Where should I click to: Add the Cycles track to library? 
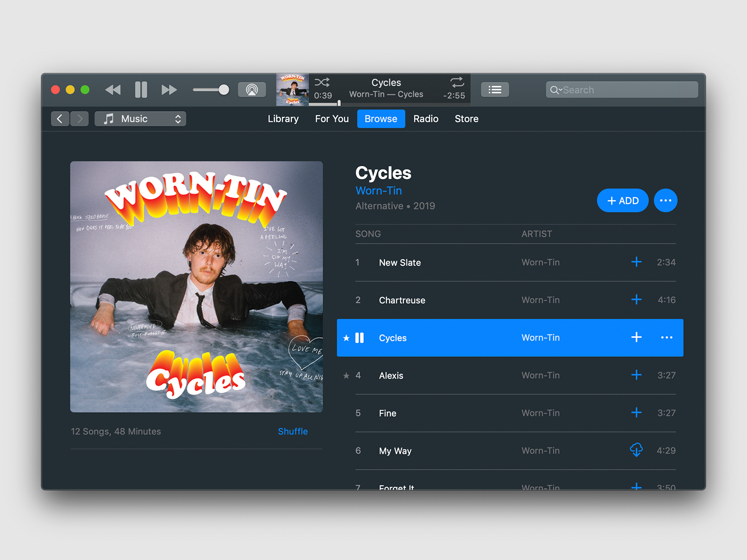pyautogui.click(x=636, y=337)
